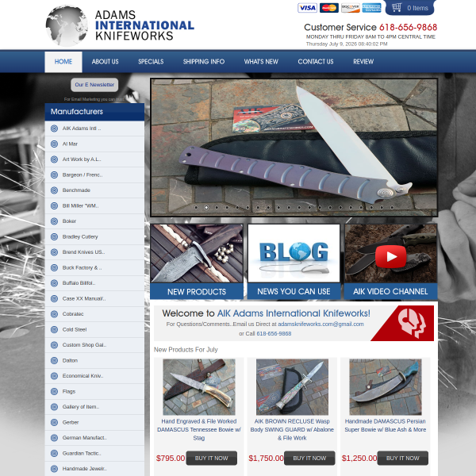Click the Adams International Knifeworks globe logo
Image resolution: width=476 pixels, height=476 pixels.
[67, 26]
